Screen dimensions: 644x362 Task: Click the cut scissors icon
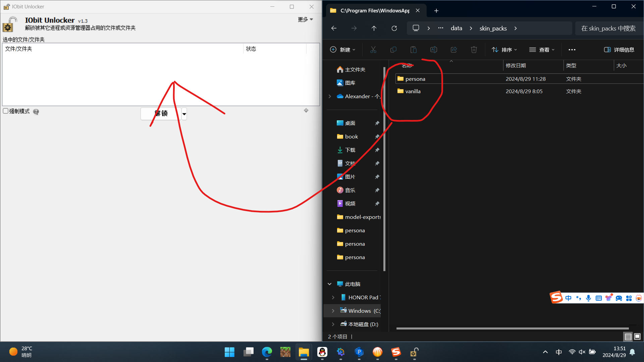[x=373, y=50]
